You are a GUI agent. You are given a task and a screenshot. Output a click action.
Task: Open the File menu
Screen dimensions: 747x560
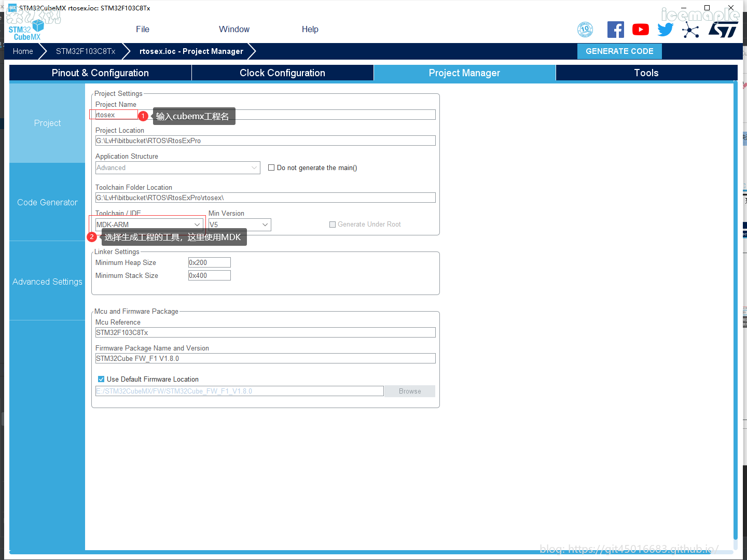[x=143, y=30]
